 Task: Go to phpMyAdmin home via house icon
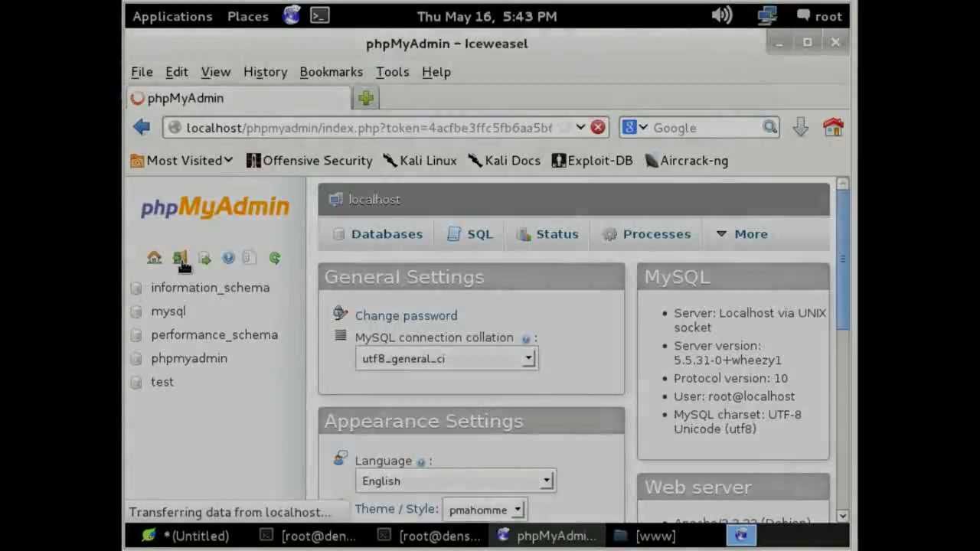tap(154, 258)
